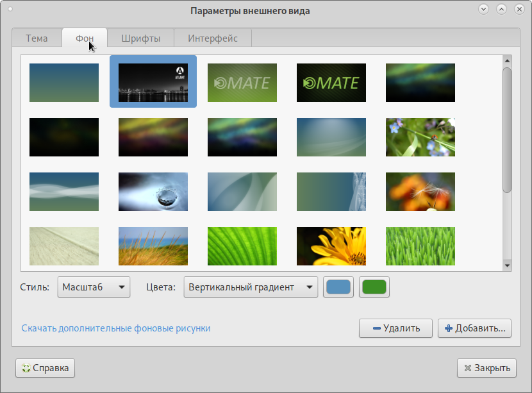Screen dimensions: 532x393
Task: Select the city skyline night wallpaper
Action: pos(153,82)
